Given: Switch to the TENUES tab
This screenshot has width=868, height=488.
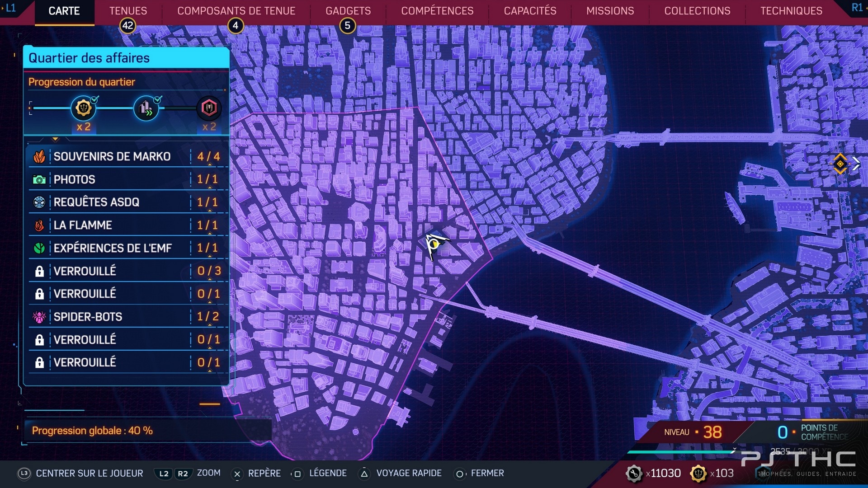Looking at the screenshot, I should (128, 11).
